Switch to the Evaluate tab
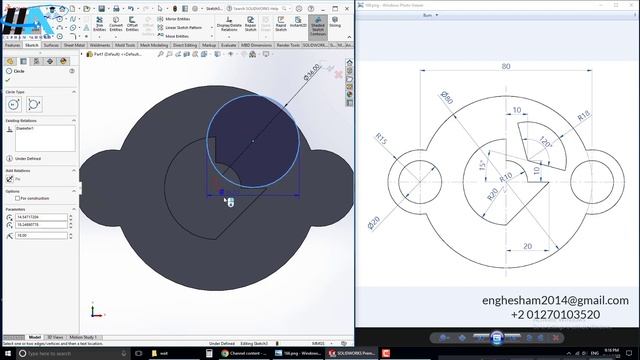This screenshot has width=640, height=360. 229,45
